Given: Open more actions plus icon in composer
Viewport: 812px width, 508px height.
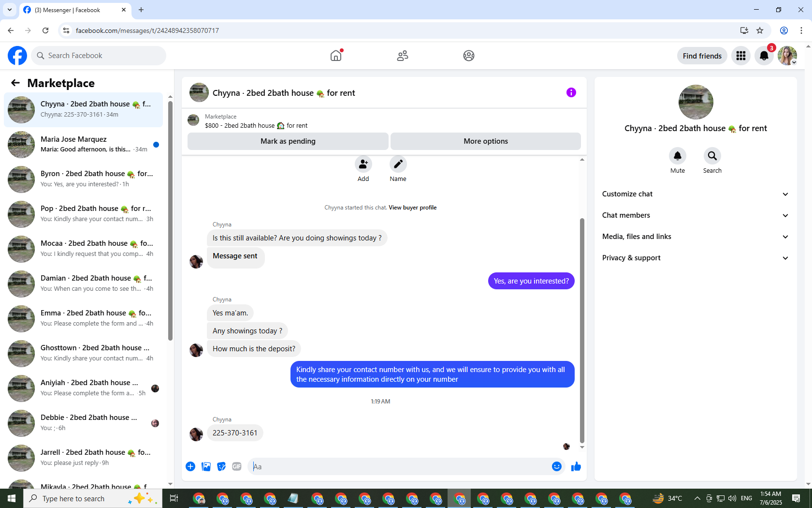Looking at the screenshot, I should (x=190, y=466).
